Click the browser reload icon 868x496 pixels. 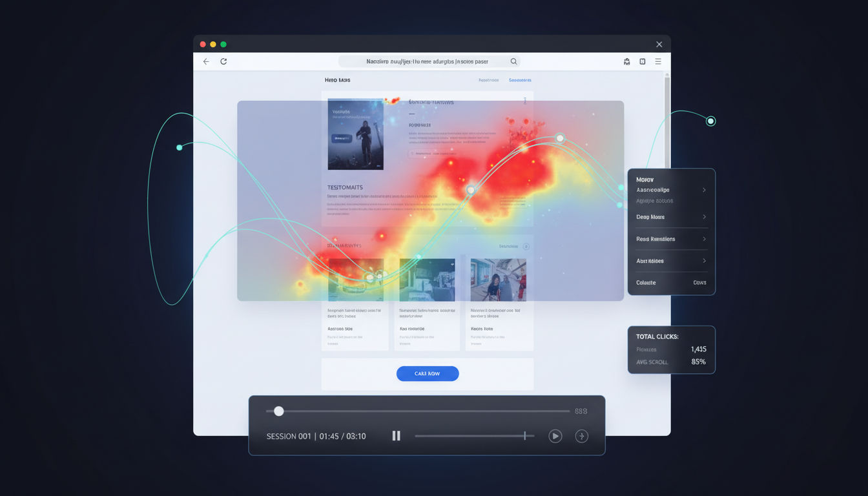(x=223, y=61)
